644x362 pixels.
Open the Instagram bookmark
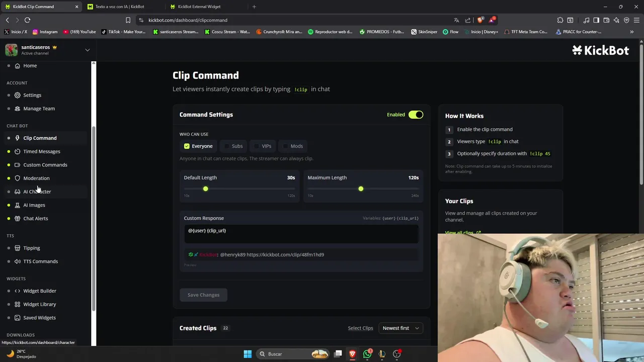(x=45, y=32)
